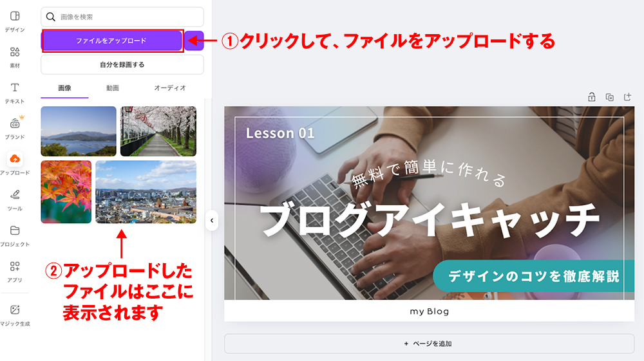Open the プロジェクト projects folder
The height and width of the screenshot is (361, 644).
pyautogui.click(x=15, y=236)
